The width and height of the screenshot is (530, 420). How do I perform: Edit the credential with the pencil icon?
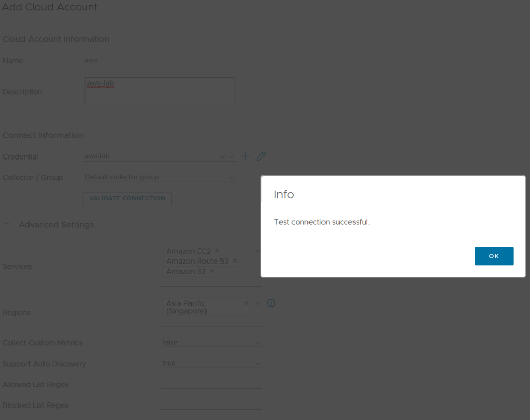pyautogui.click(x=261, y=156)
